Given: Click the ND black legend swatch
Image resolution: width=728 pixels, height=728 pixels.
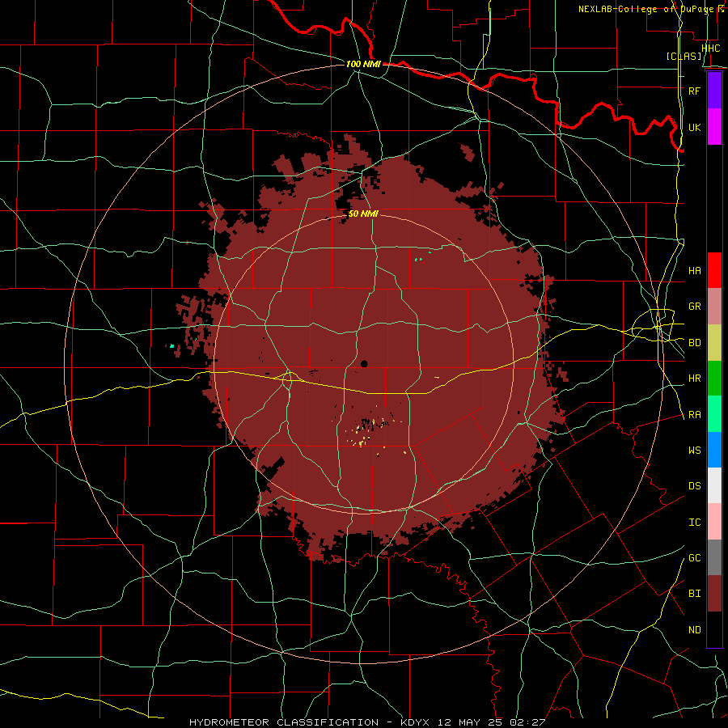Looking at the screenshot, I should tap(714, 629).
